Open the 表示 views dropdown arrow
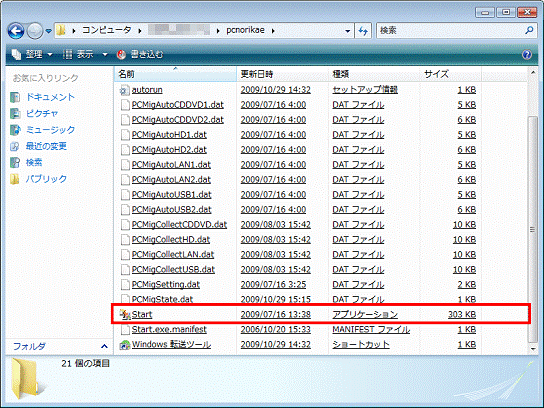 [x=105, y=54]
